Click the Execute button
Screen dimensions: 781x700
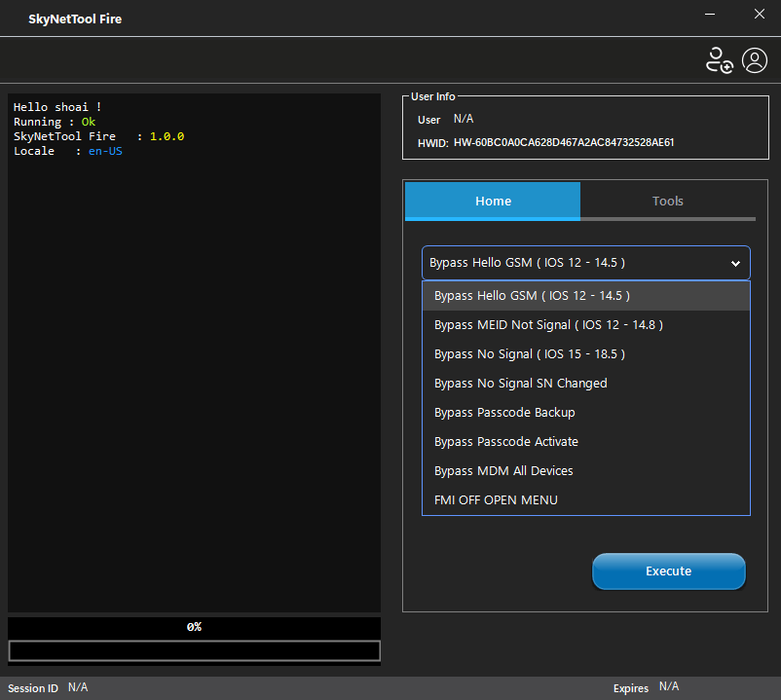pyautogui.click(x=668, y=571)
